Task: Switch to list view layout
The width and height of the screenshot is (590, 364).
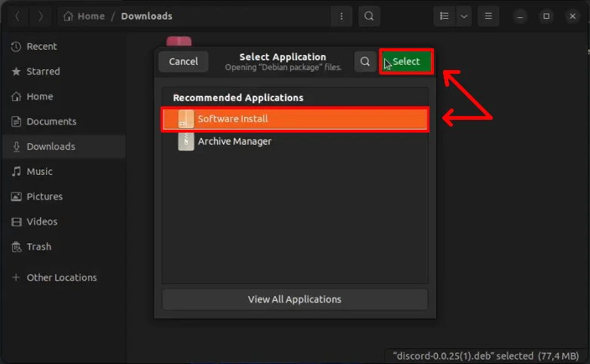Action: click(445, 16)
